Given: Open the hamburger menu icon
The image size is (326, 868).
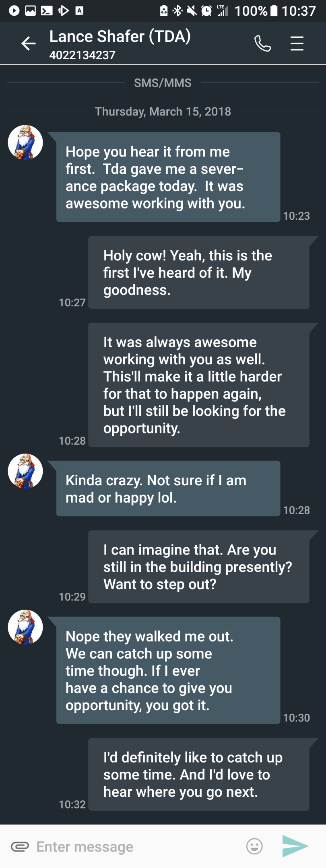Looking at the screenshot, I should 297,43.
